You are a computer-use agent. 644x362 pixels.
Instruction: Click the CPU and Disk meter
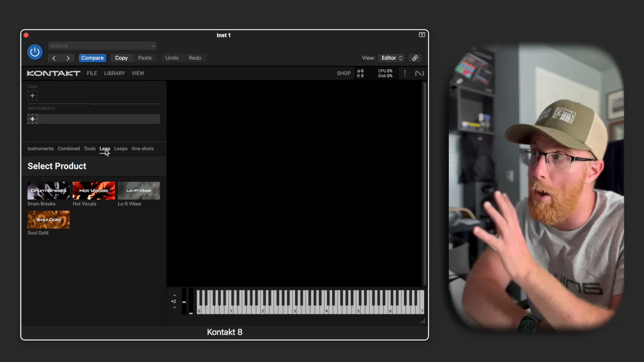coord(385,73)
